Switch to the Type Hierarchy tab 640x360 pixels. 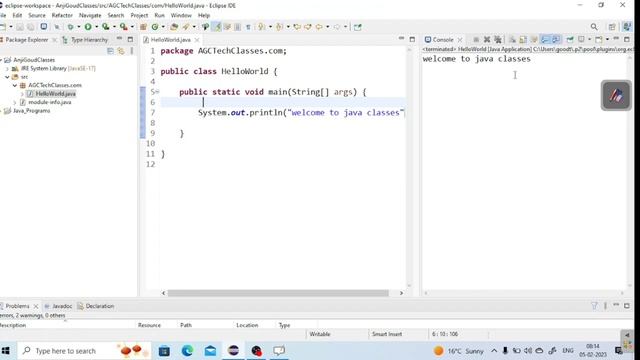[85, 40]
